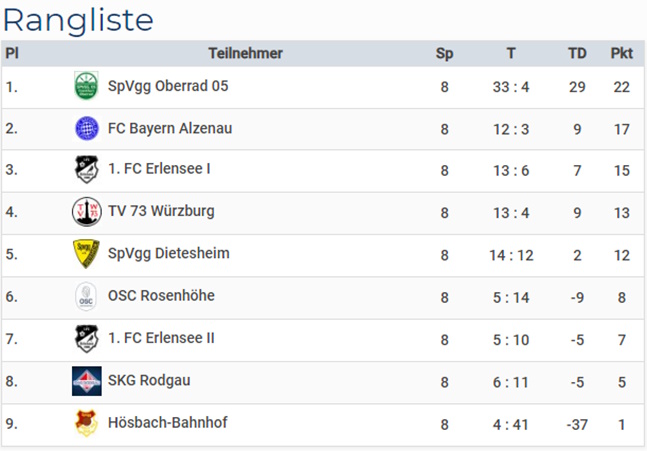This screenshot has width=647, height=451.
Task: Click the Hösbach-Bahnhof club crest
Action: tap(86, 423)
